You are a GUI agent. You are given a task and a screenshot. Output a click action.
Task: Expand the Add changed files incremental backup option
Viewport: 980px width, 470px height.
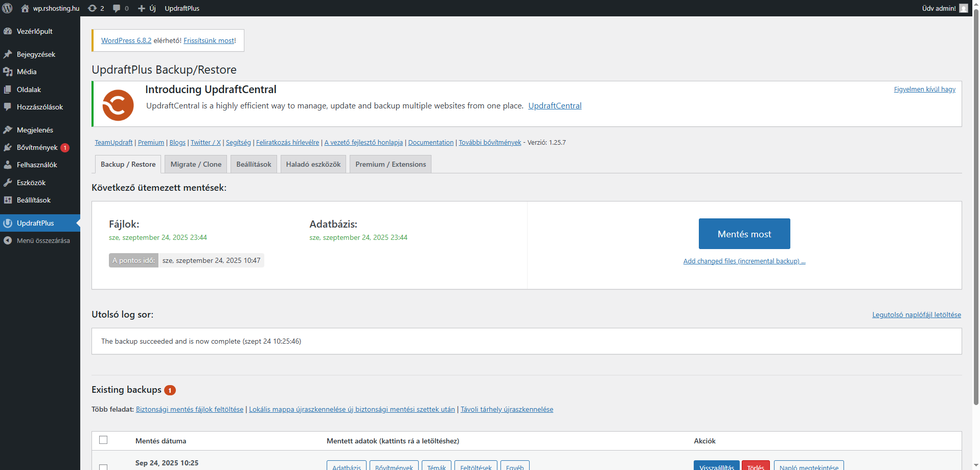(x=744, y=261)
